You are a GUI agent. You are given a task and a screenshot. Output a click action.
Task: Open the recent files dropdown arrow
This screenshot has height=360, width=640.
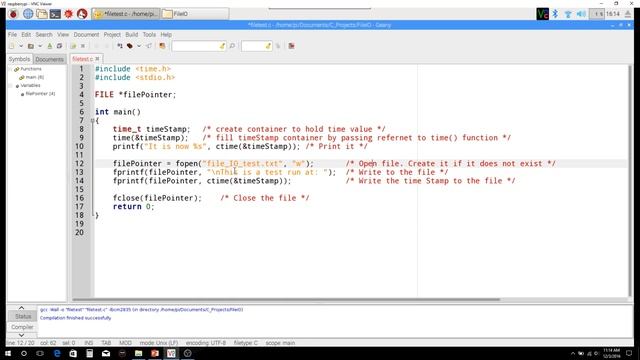tap(40, 46)
